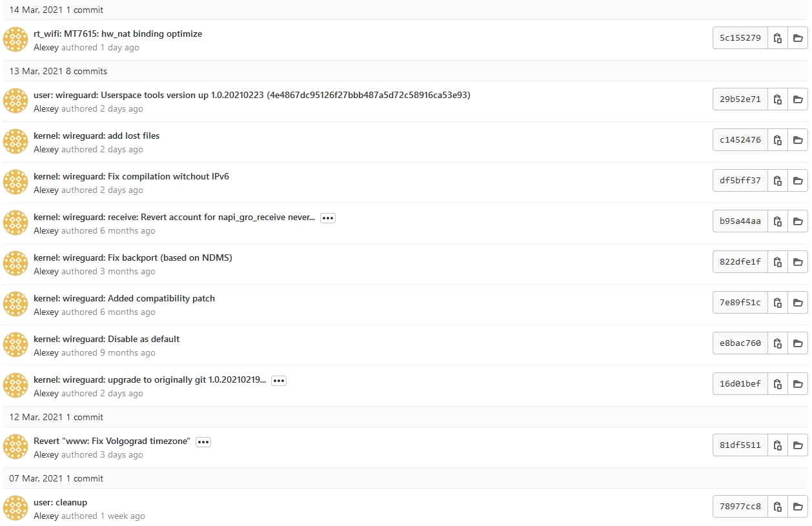Click the 822dfe1f commit hash button
The width and height of the screenshot is (812, 526).
tap(740, 262)
